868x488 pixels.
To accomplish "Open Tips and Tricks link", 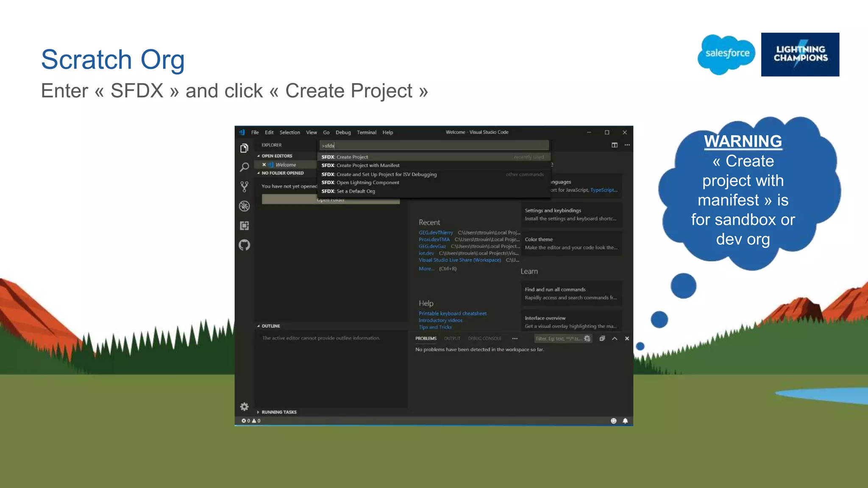I will point(435,327).
